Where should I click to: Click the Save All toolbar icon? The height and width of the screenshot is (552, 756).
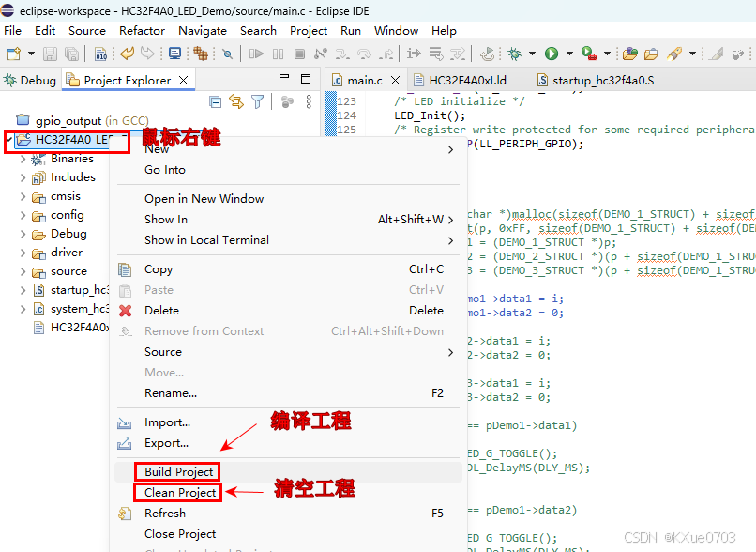71,54
